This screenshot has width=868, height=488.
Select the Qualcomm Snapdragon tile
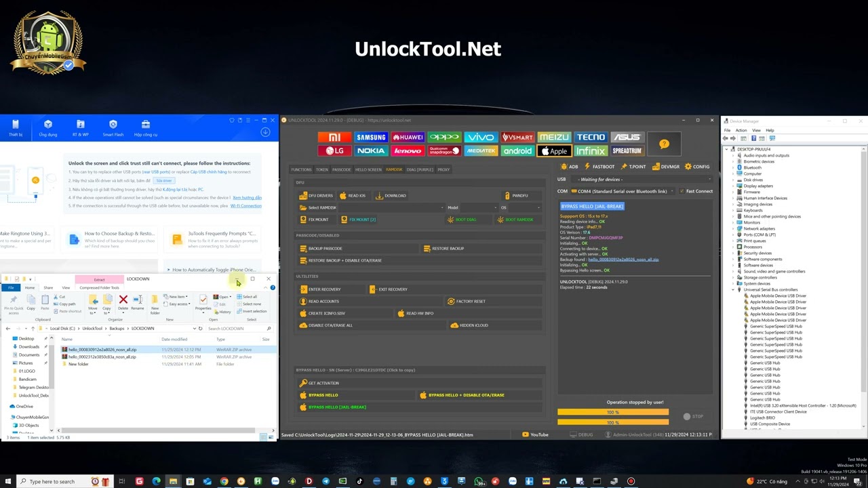tap(444, 151)
